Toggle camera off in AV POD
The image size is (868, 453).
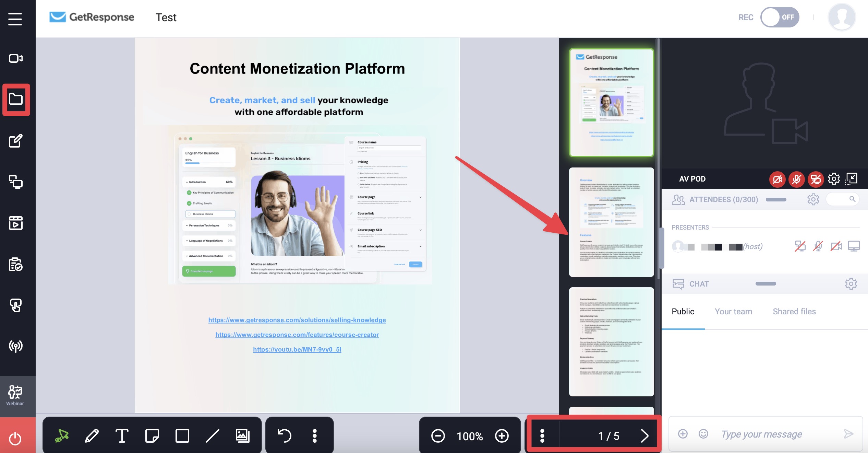tap(777, 179)
